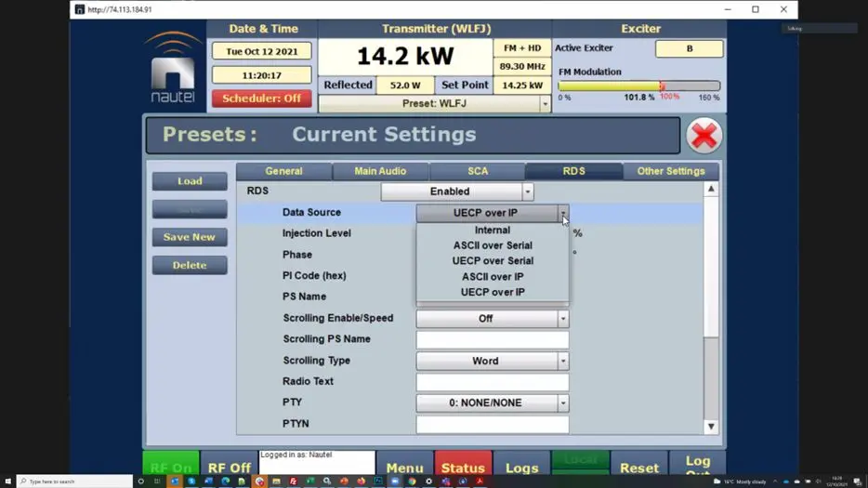Click the Tue Oct 12 2021 date field
The width and height of the screenshot is (868, 488).
coord(261,51)
